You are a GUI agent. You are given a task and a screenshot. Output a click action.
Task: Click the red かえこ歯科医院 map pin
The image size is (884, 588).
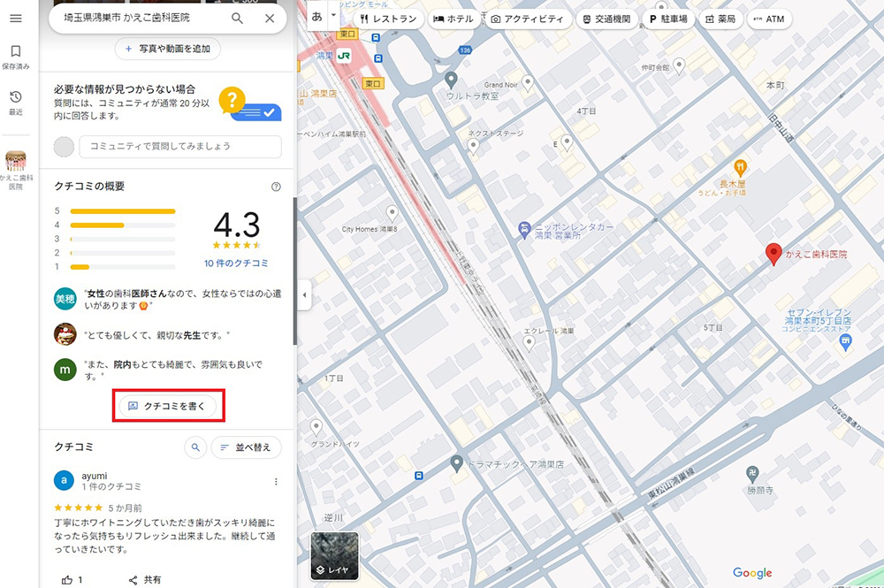coord(773,254)
